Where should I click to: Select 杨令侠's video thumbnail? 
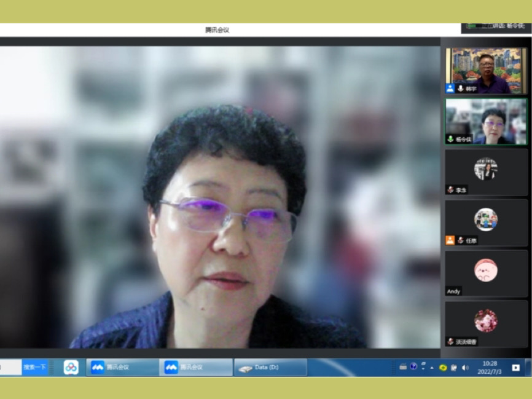click(486, 120)
